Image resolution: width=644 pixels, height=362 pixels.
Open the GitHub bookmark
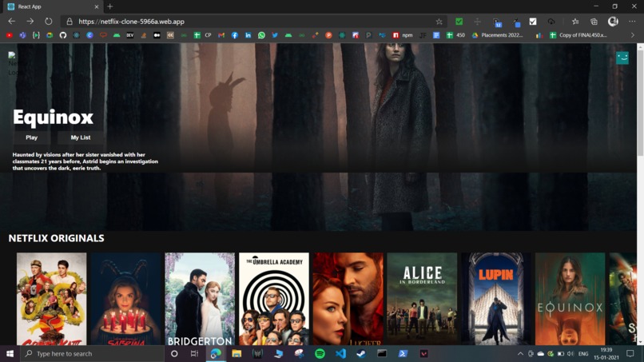pos(63,35)
